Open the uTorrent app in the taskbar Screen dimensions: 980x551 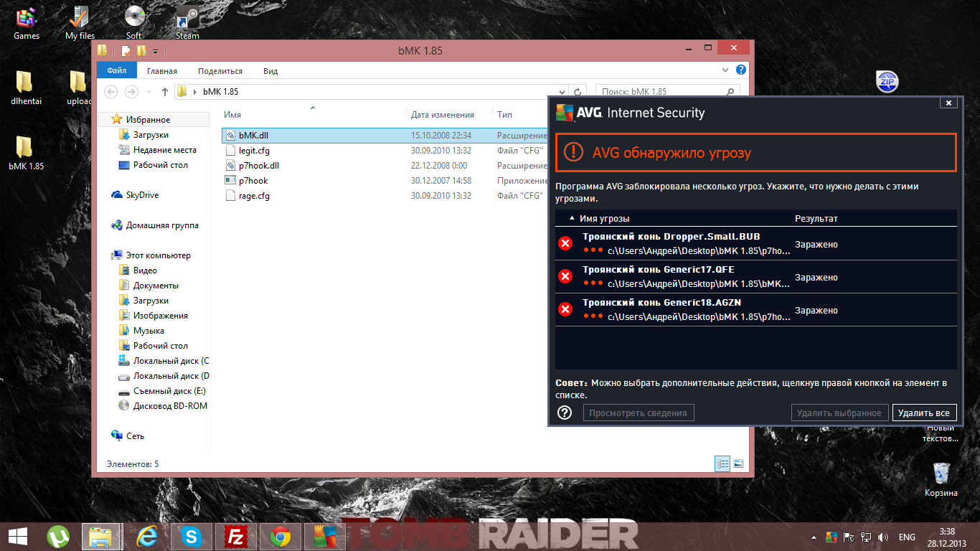coord(58,536)
